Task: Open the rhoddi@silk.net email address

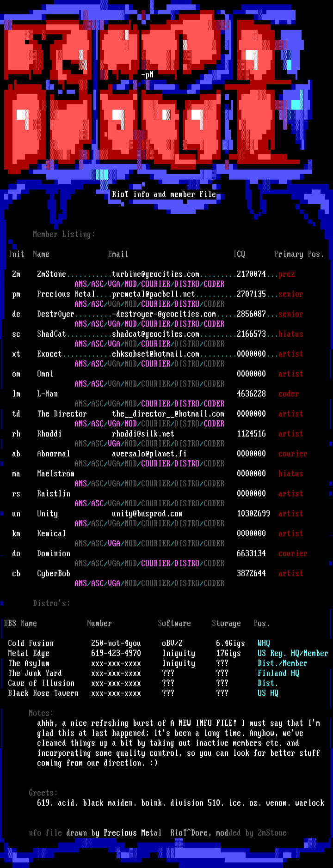Action: click(x=143, y=434)
